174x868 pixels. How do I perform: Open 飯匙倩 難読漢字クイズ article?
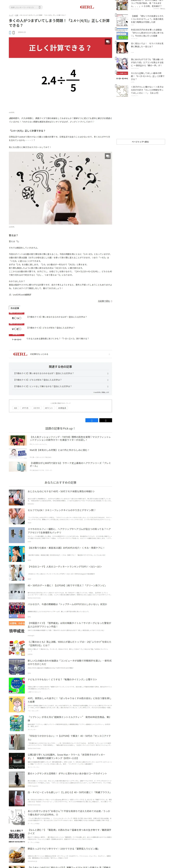click(69, 831)
